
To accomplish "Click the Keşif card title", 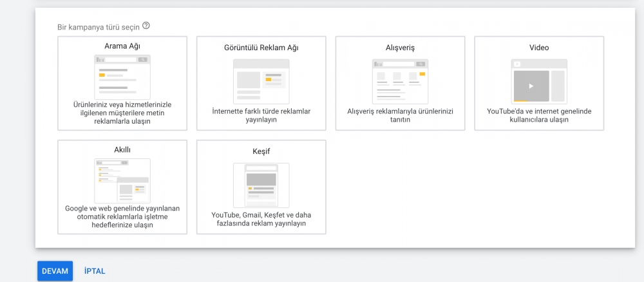I will 261,152.
